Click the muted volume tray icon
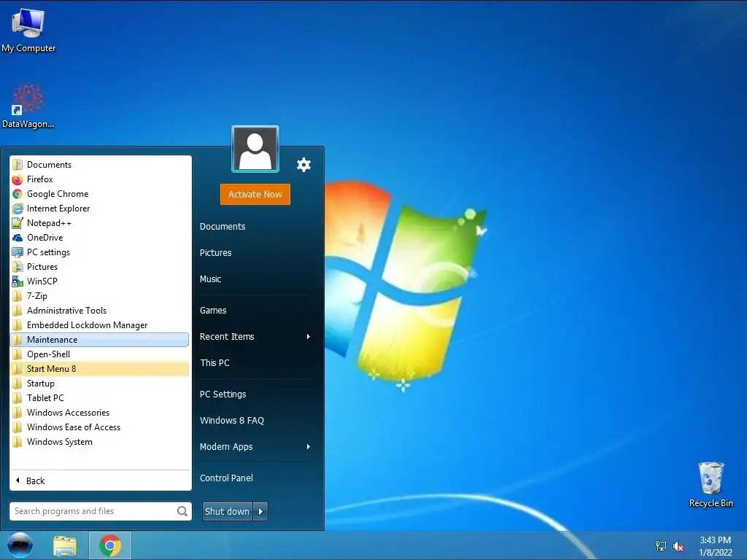Image resolution: width=747 pixels, height=560 pixels. 678,546
